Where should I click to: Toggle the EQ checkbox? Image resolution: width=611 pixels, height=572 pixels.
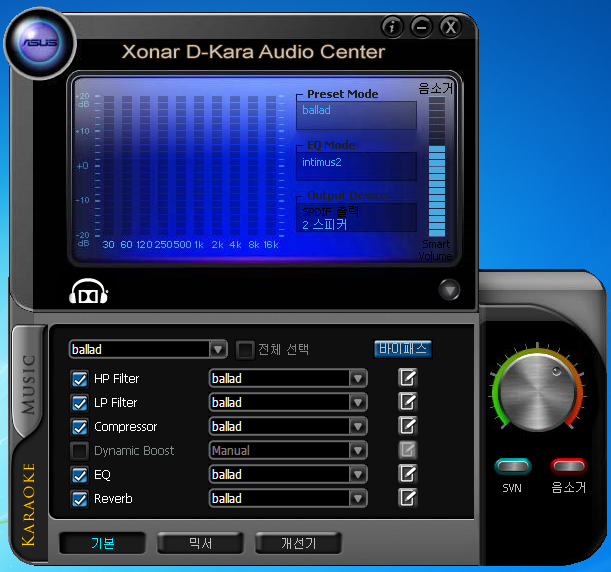(79, 475)
